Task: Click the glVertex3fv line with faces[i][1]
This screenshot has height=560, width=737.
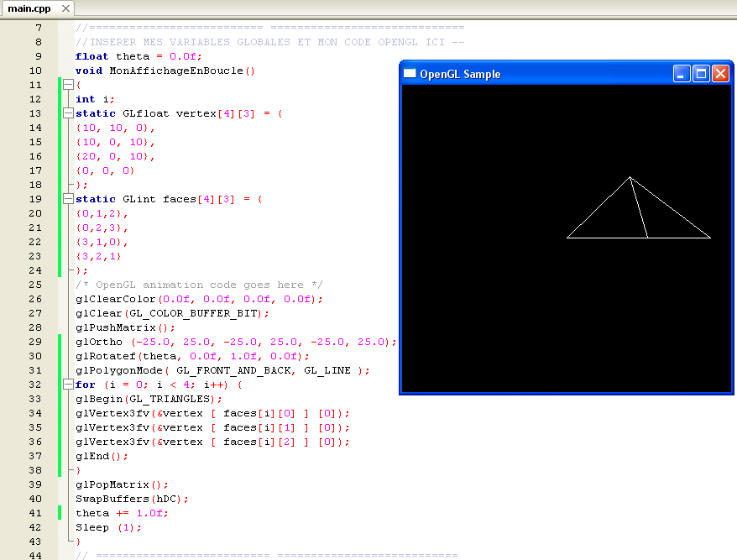Action: pos(212,428)
